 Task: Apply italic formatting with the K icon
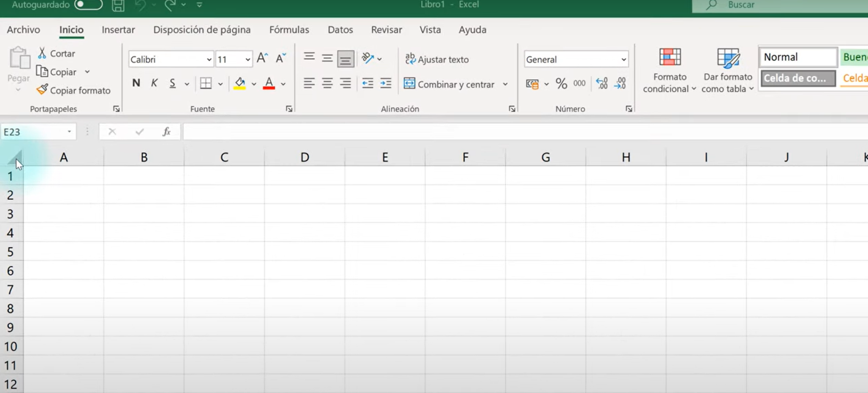point(154,83)
